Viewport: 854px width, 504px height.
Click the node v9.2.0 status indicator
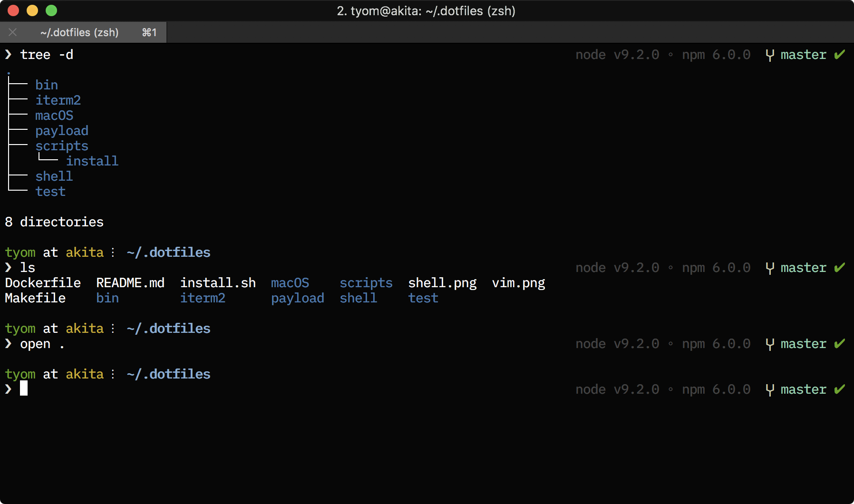(x=617, y=55)
